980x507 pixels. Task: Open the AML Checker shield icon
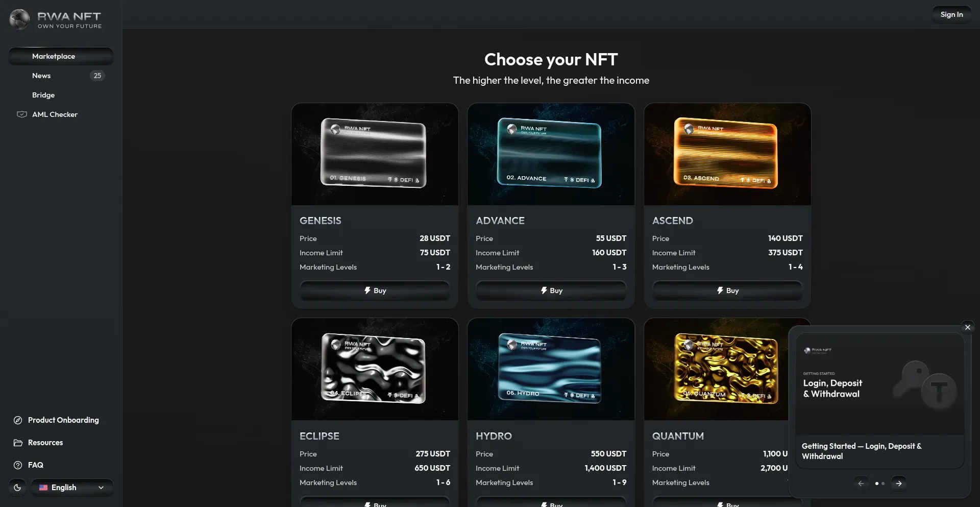point(21,114)
